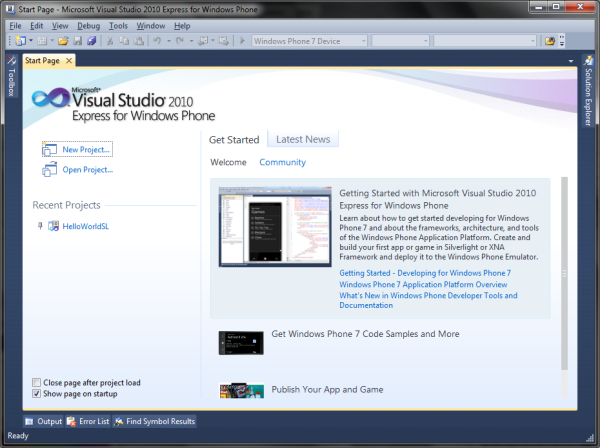600x448 pixels.
Task: Open the Tools menu
Action: point(118,26)
